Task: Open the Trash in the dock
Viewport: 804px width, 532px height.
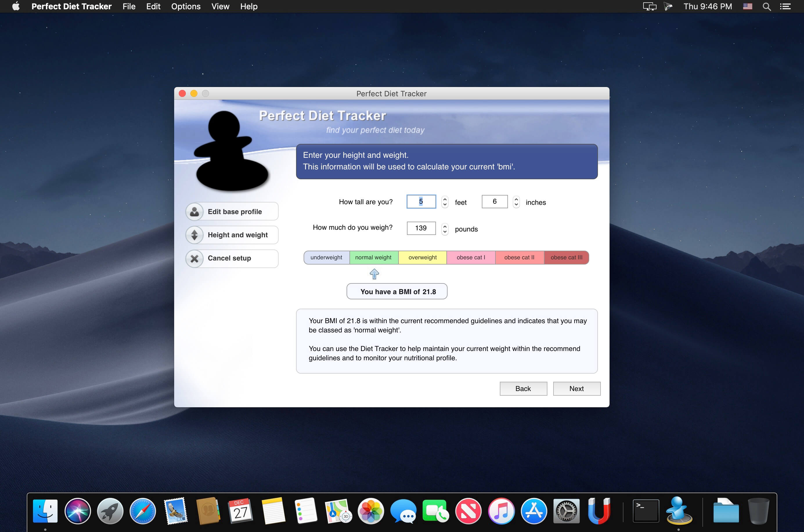Action: click(759, 511)
